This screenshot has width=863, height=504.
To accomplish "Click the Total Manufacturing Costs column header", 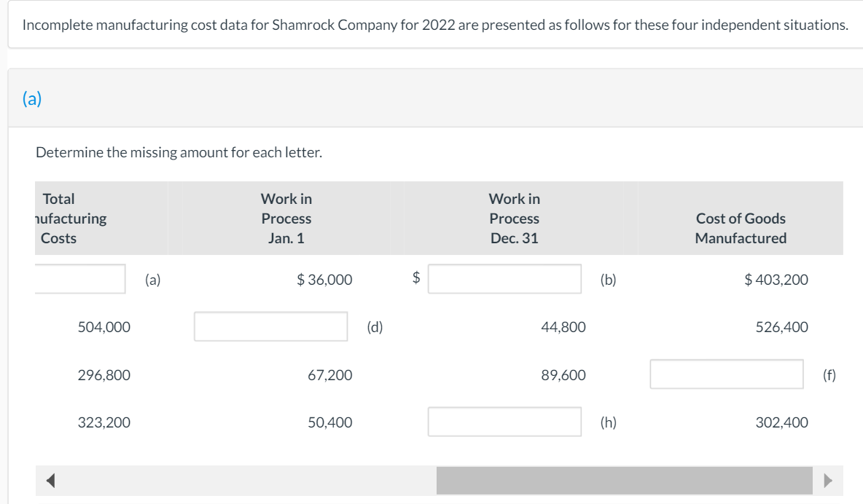I will pyautogui.click(x=66, y=218).
